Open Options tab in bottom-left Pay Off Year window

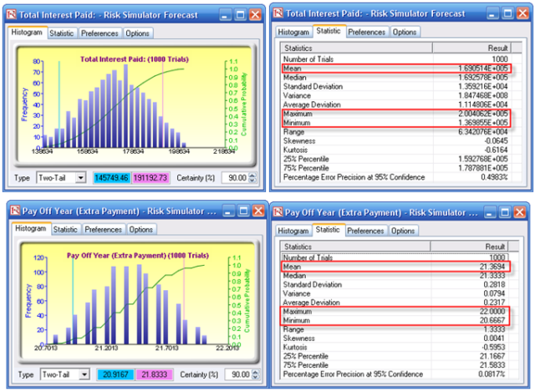point(141,230)
